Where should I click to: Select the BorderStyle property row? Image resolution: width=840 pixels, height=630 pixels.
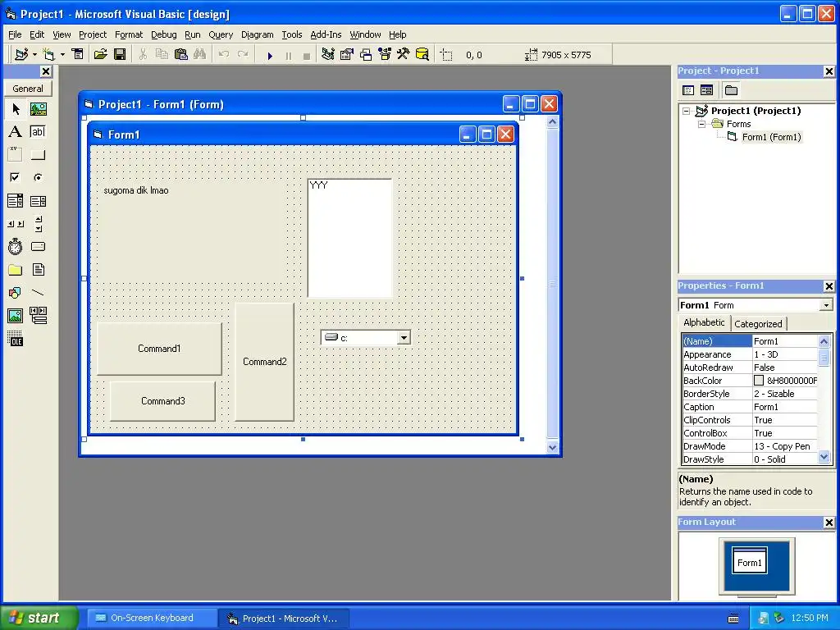[750, 394]
